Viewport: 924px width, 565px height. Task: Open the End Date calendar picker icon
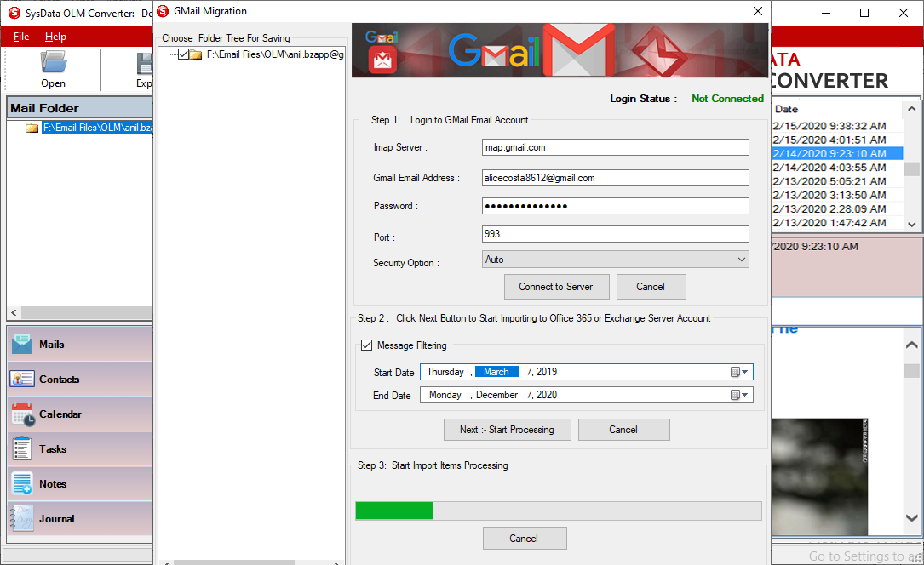click(739, 395)
